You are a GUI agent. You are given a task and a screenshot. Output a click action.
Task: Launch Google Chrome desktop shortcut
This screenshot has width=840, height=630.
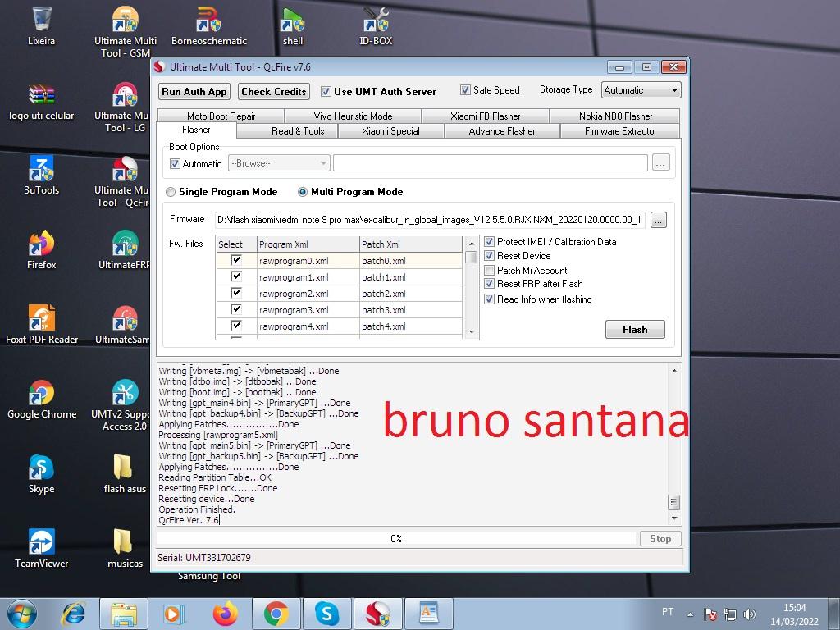(x=41, y=399)
